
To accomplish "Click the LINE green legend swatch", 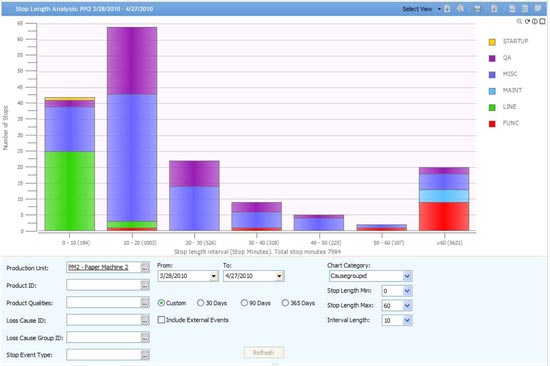I will click(x=492, y=107).
